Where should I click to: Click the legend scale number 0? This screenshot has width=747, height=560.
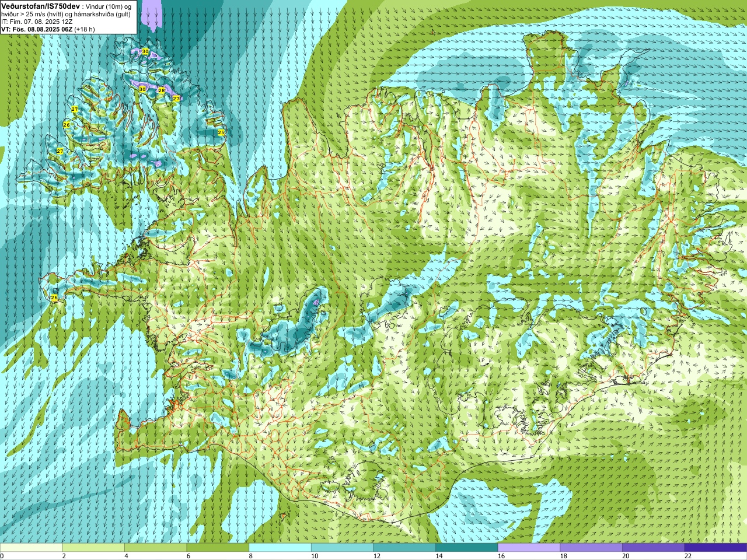[x=2, y=556]
